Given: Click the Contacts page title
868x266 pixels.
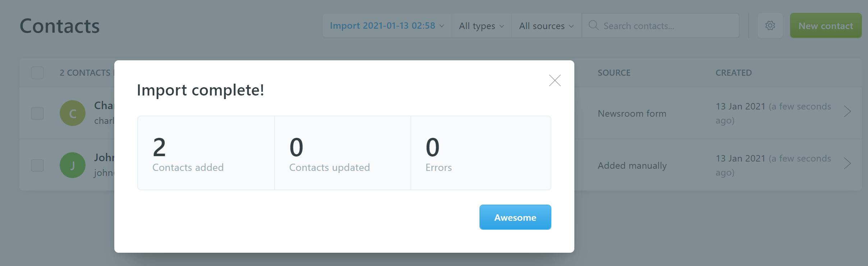Looking at the screenshot, I should 60,26.
